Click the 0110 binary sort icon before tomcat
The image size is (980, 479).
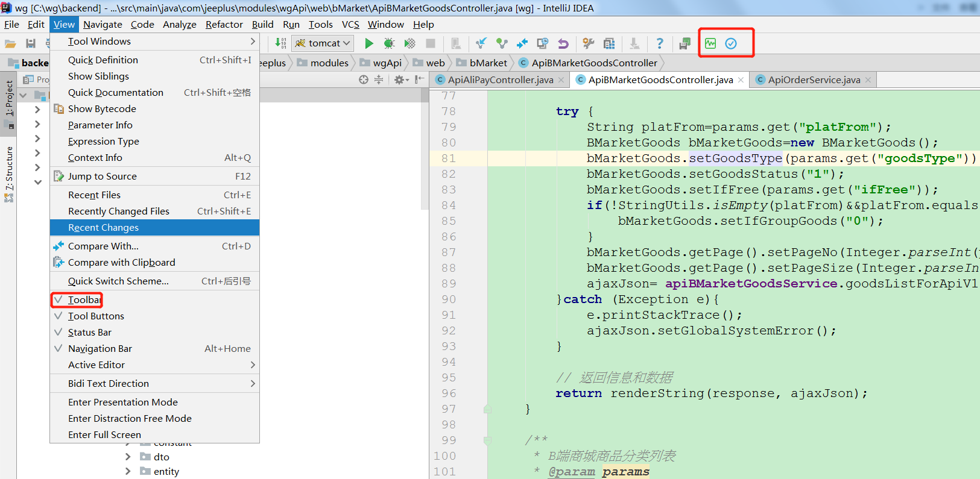280,43
